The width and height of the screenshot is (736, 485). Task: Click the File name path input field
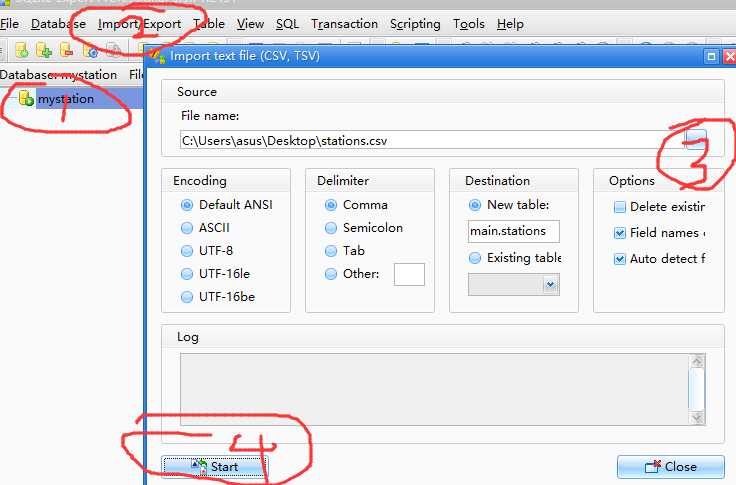pyautogui.click(x=432, y=140)
